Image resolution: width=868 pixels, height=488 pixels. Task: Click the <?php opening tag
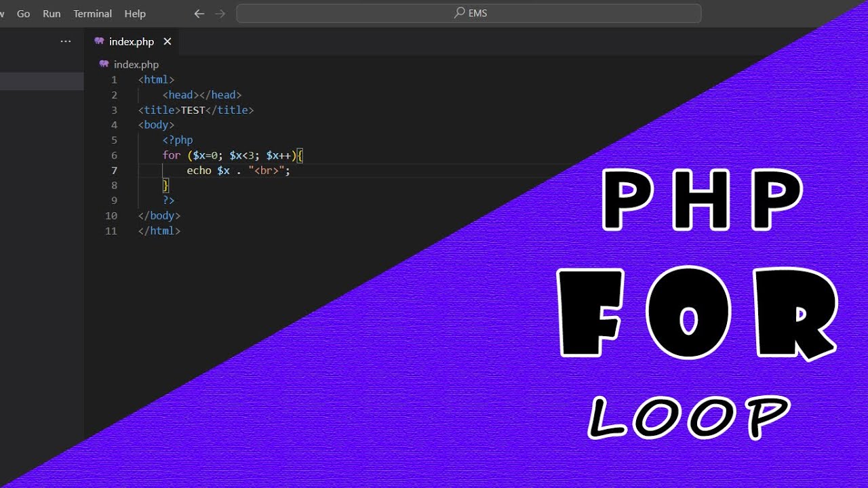178,140
